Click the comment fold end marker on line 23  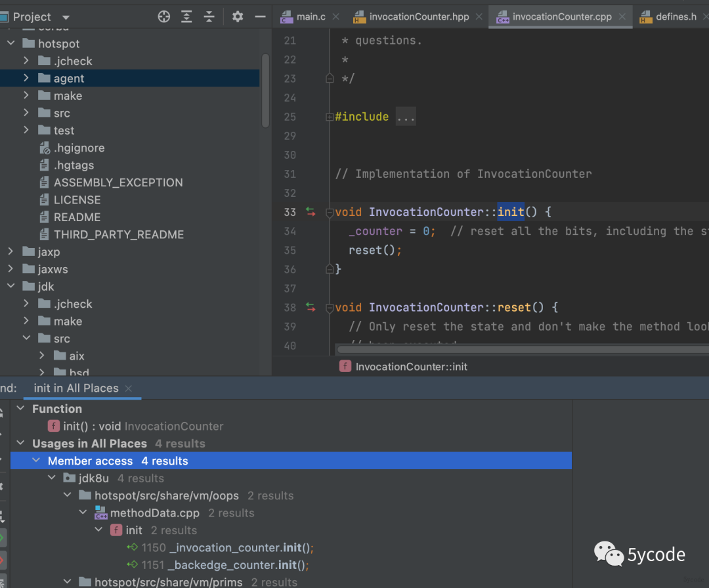pos(330,78)
